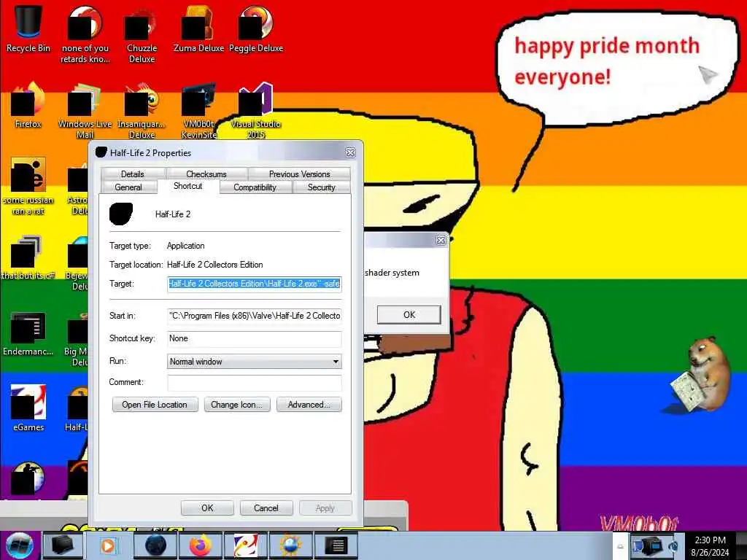Click the 'Half-Life 2' name in the Shortcut tab
The height and width of the screenshot is (560, 747).
tap(172, 214)
